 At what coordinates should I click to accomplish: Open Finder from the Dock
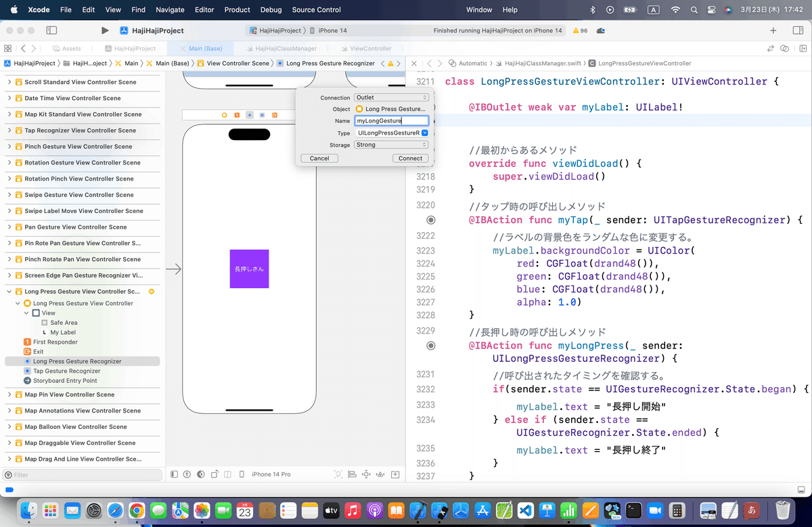click(28, 510)
